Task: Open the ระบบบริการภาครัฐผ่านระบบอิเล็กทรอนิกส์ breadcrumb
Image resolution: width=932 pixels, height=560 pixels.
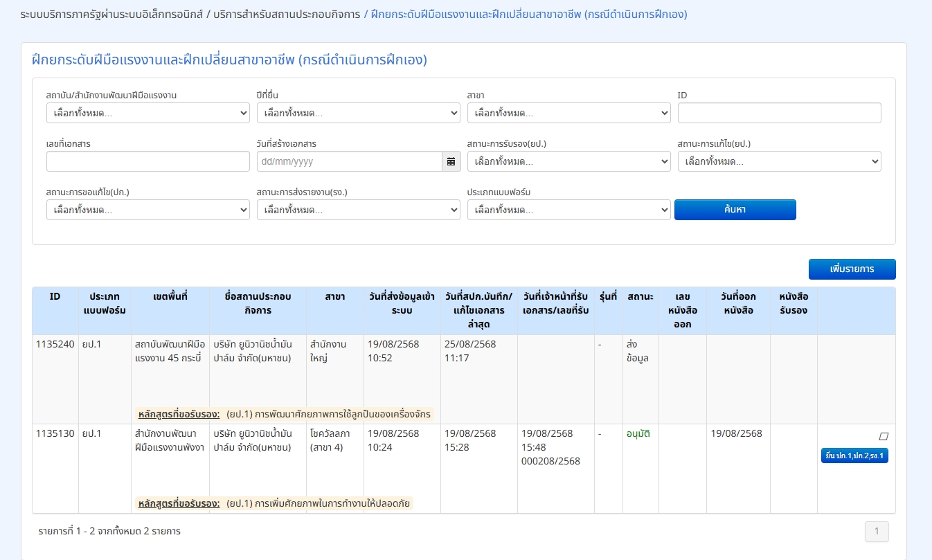Action: (112, 14)
